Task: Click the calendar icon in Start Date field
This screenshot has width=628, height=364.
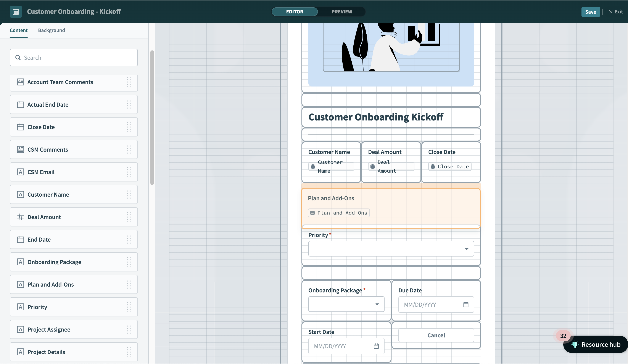Action: coord(376,346)
